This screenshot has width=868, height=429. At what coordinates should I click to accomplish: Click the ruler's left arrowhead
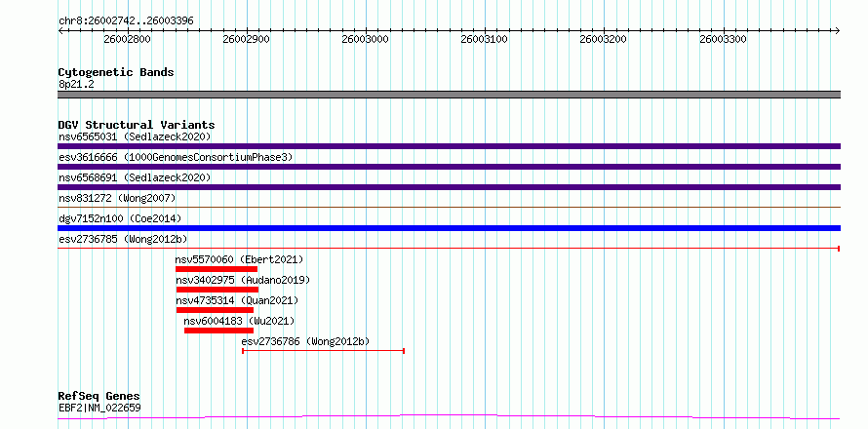tap(60, 30)
